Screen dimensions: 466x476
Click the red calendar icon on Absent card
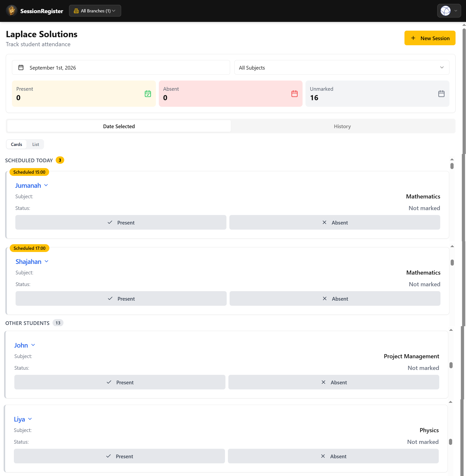coord(295,94)
